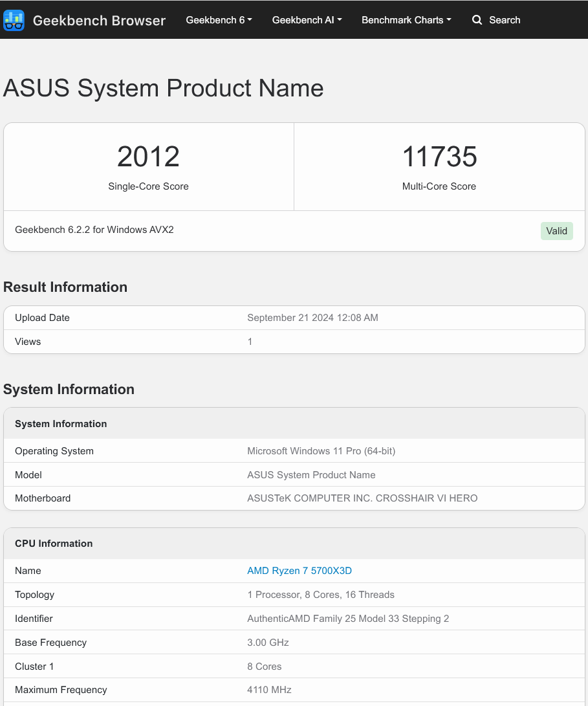Select Microsoft Windows 11 Pro (64-bit) value
The image size is (588, 706).
point(321,451)
